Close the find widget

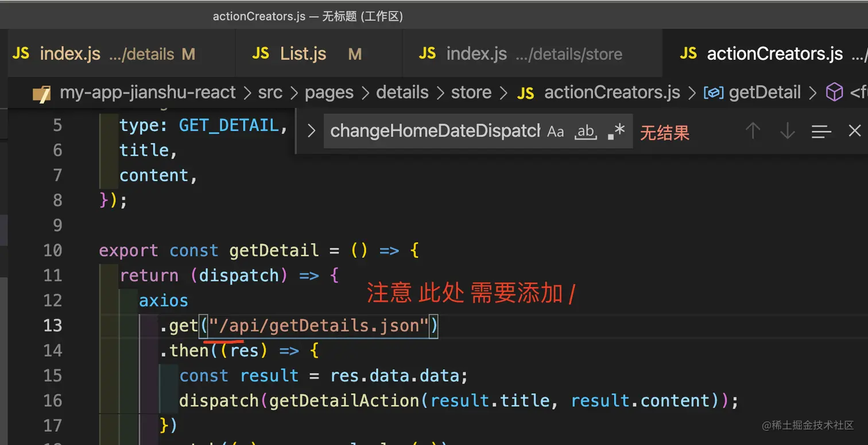(x=855, y=131)
